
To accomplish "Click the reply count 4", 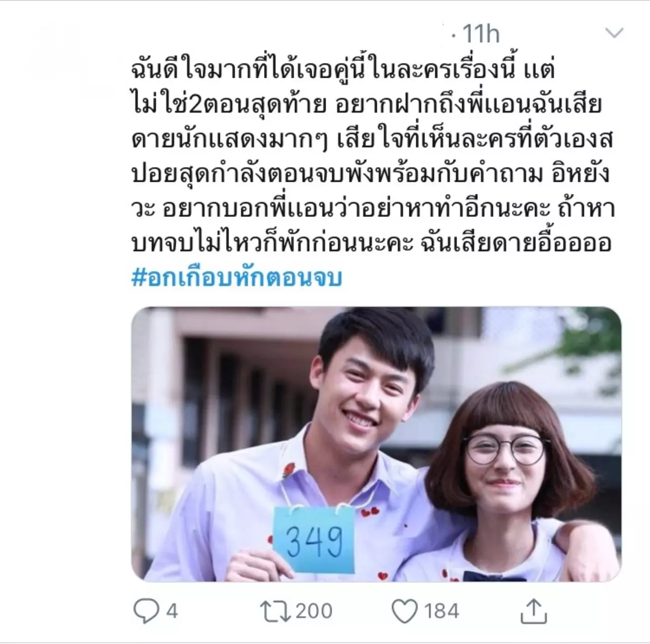I will [x=172, y=611].
